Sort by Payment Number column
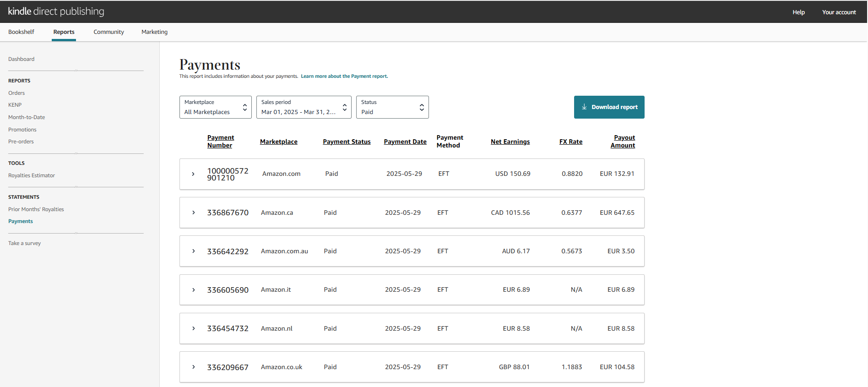Screen dimensions: 868x387 coord(221,142)
